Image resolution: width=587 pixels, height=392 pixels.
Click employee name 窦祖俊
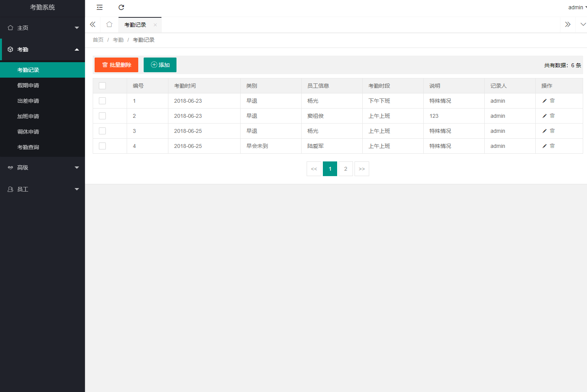point(316,116)
